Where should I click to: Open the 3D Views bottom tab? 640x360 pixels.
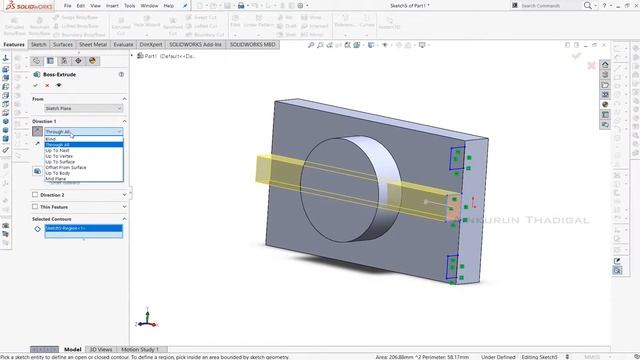tap(101, 349)
